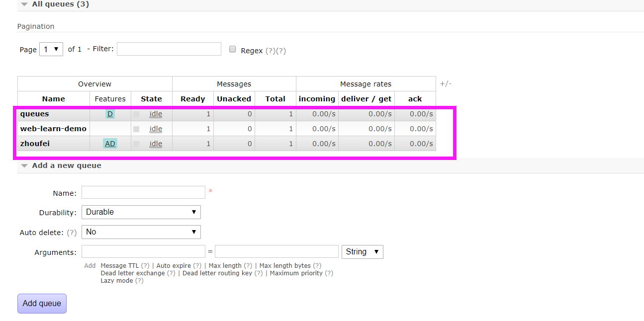644x321 pixels.
Task: Add Lazy mode argument
Action: tap(117, 281)
